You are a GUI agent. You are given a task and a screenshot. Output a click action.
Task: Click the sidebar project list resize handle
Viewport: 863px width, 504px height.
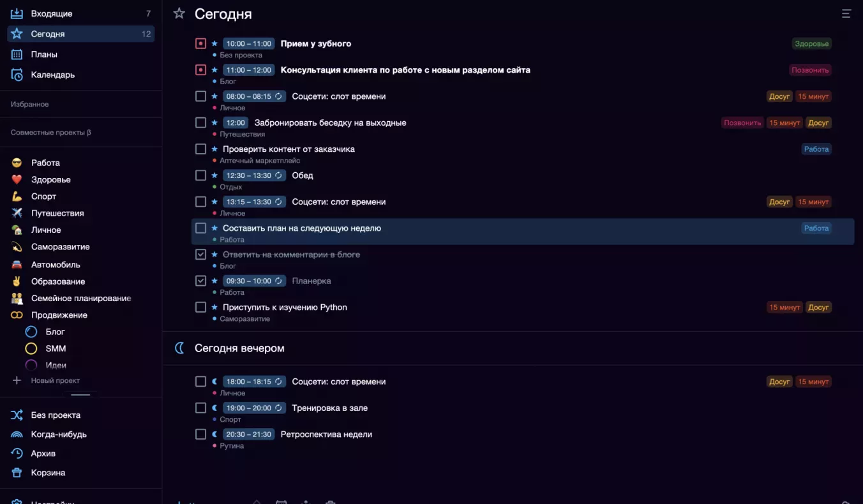pyautogui.click(x=81, y=394)
